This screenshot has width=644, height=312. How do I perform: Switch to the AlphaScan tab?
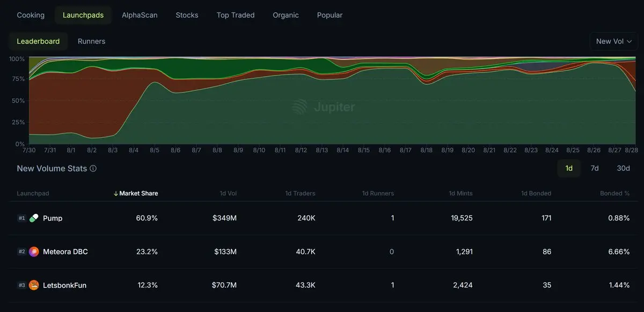pyautogui.click(x=140, y=15)
